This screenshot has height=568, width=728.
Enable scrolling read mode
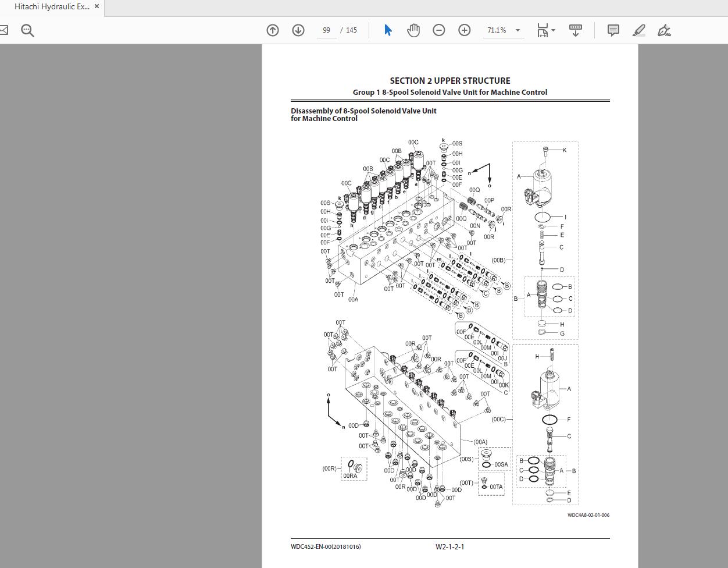(575, 30)
